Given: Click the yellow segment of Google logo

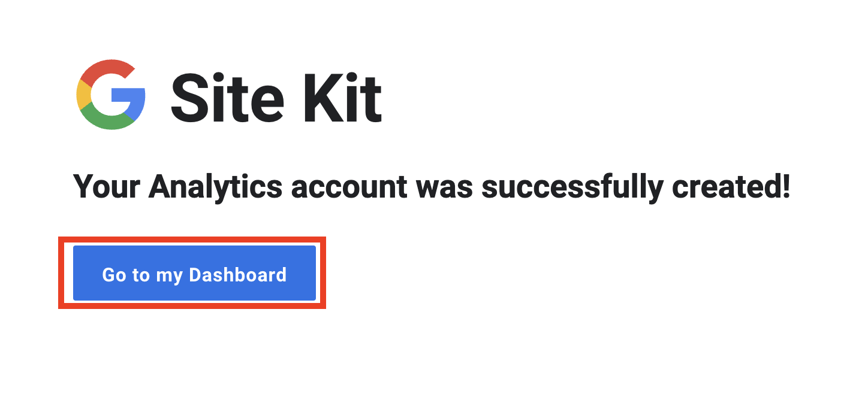Looking at the screenshot, I should pyautogui.click(x=84, y=95).
